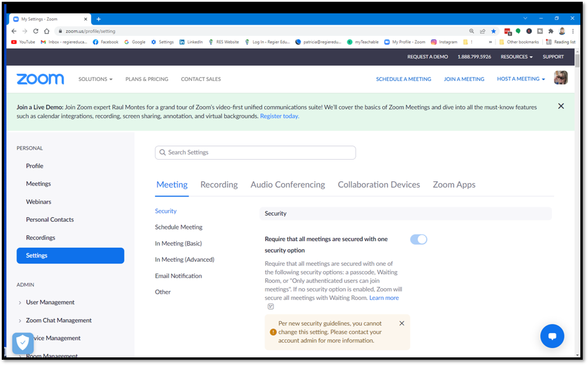Viewport: 588px width, 365px height.
Task: Click the Chrome profile avatar icon
Action: coord(562,31)
